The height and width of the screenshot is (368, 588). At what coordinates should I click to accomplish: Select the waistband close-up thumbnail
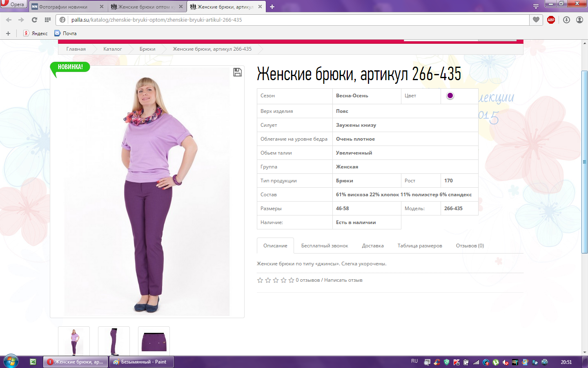(x=154, y=341)
